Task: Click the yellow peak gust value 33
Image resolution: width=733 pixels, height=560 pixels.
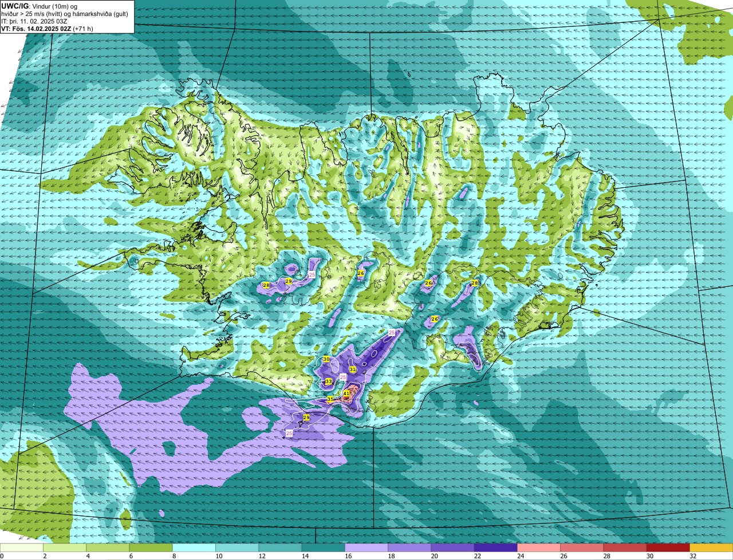Action: pos(328,381)
